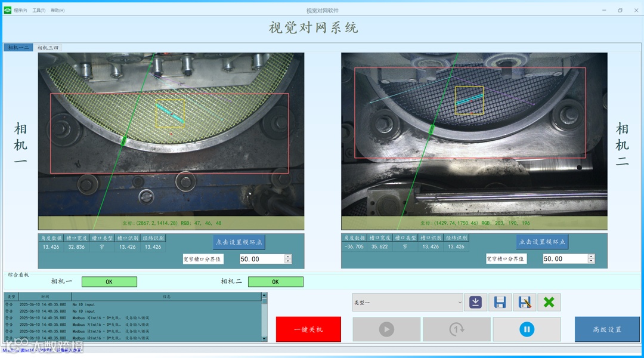Click the 综合看板 group label
644x358 pixels.
click(x=18, y=274)
